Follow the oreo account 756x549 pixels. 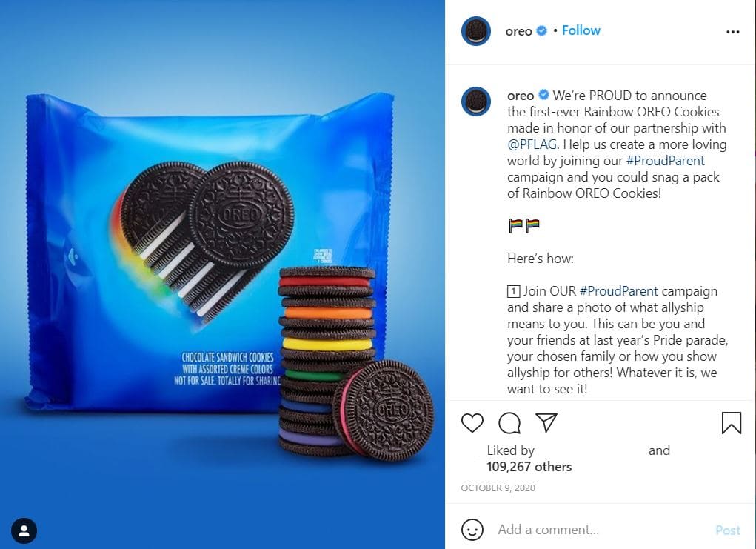[581, 30]
